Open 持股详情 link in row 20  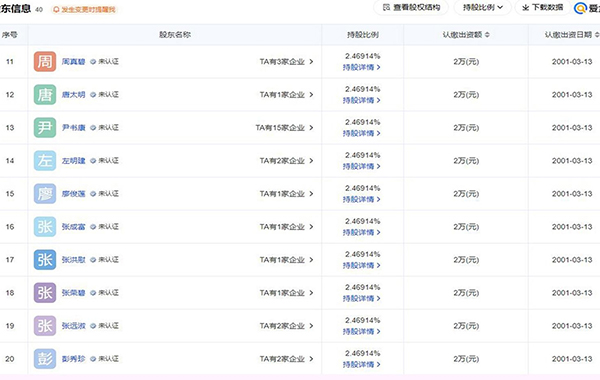[362, 365]
